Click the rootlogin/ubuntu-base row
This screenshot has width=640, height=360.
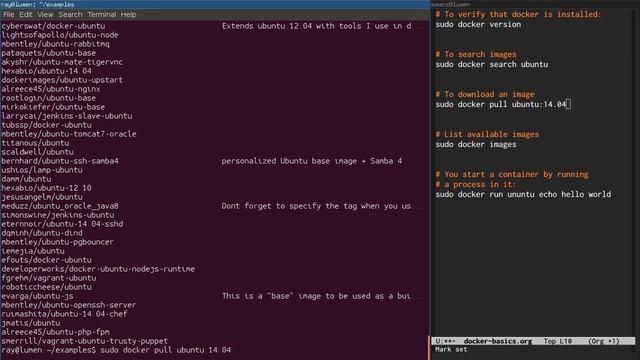click(x=49, y=98)
